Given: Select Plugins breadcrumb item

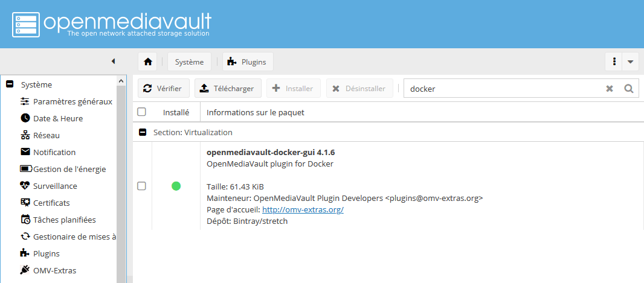Looking at the screenshot, I should [248, 62].
